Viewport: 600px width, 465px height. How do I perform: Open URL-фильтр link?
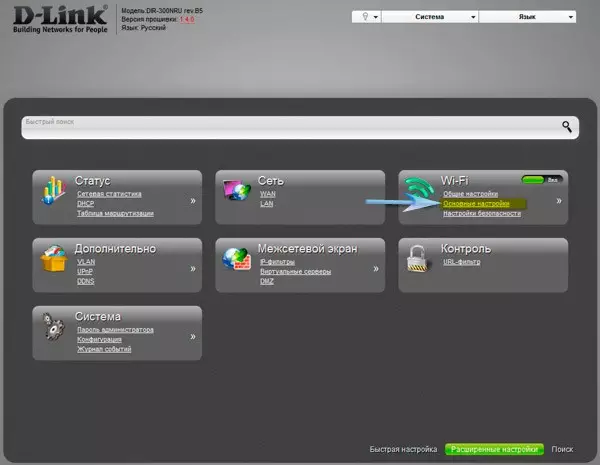[x=461, y=262]
